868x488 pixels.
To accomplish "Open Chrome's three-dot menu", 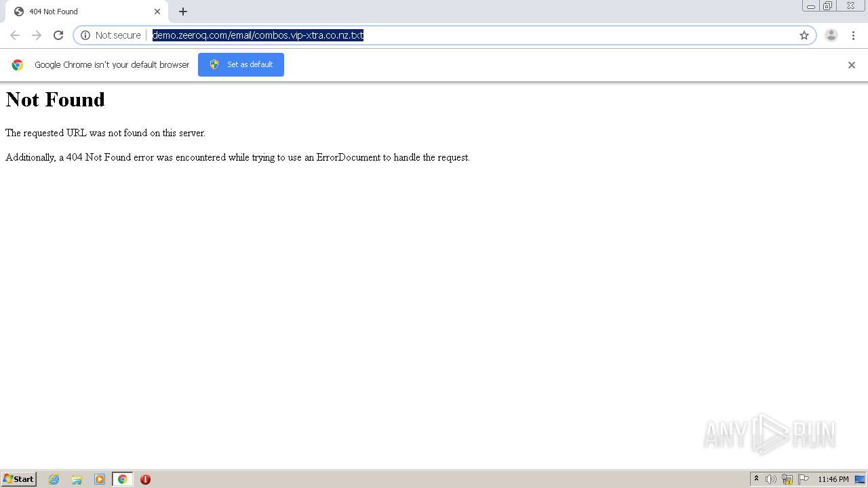I will (x=853, y=35).
